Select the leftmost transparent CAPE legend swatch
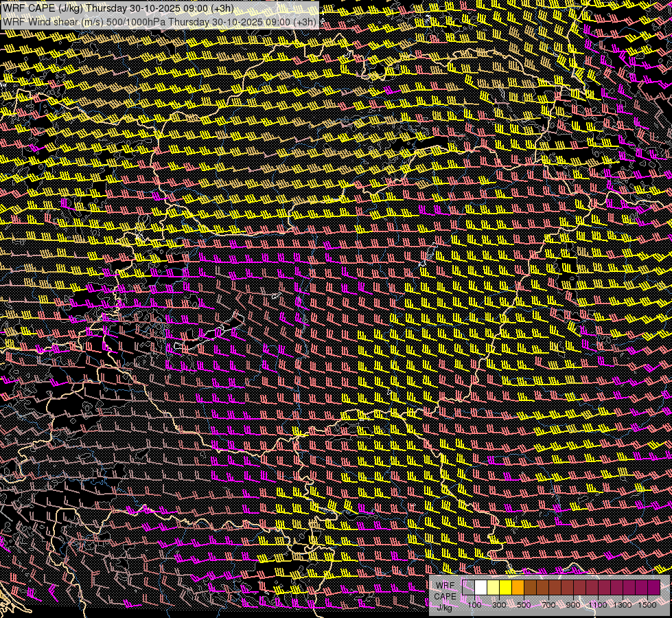Screen dimensions: 672x618 (469, 588)
